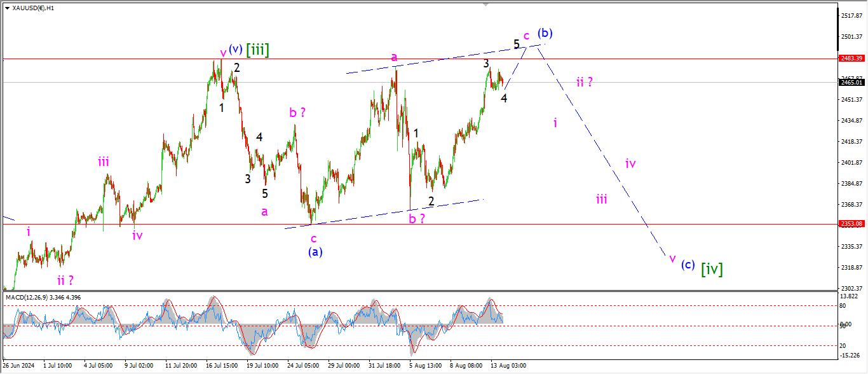Click the chart shift triangle marker
Screen dimensions: 868x374
[x=487, y=4]
